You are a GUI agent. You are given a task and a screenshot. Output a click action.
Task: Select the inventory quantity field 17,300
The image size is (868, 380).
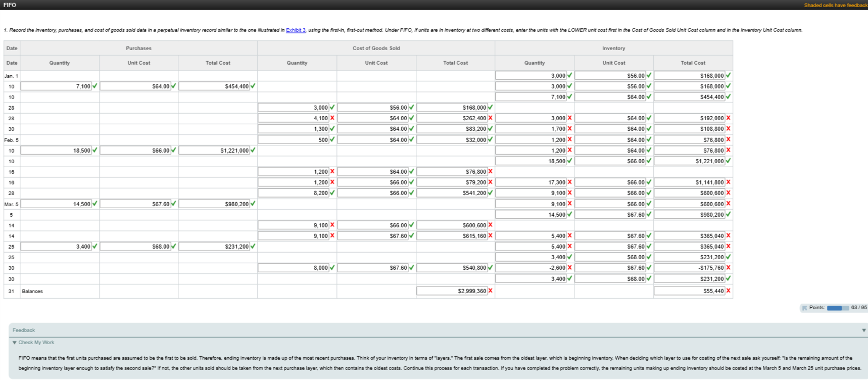(x=531, y=182)
